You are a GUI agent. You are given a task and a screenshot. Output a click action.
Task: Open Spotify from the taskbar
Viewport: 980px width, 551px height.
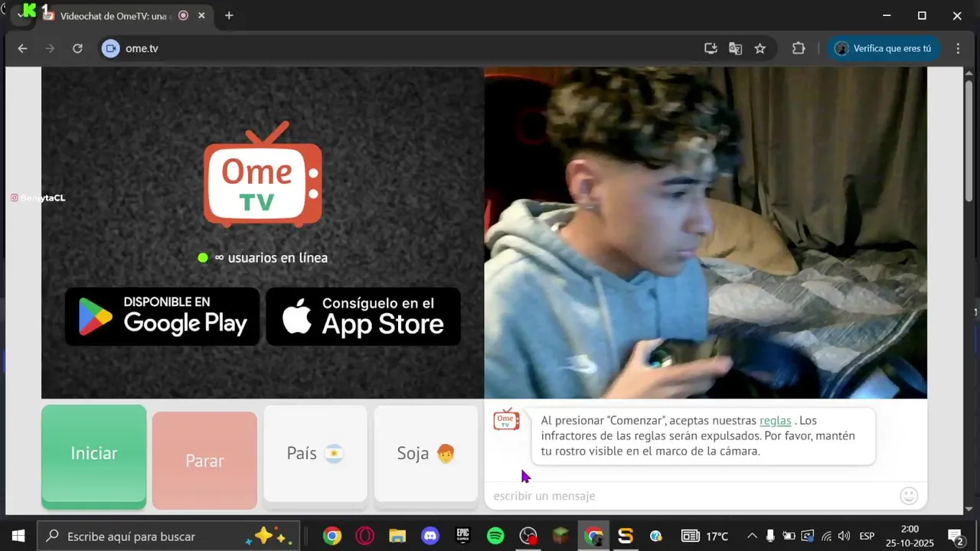click(x=495, y=536)
